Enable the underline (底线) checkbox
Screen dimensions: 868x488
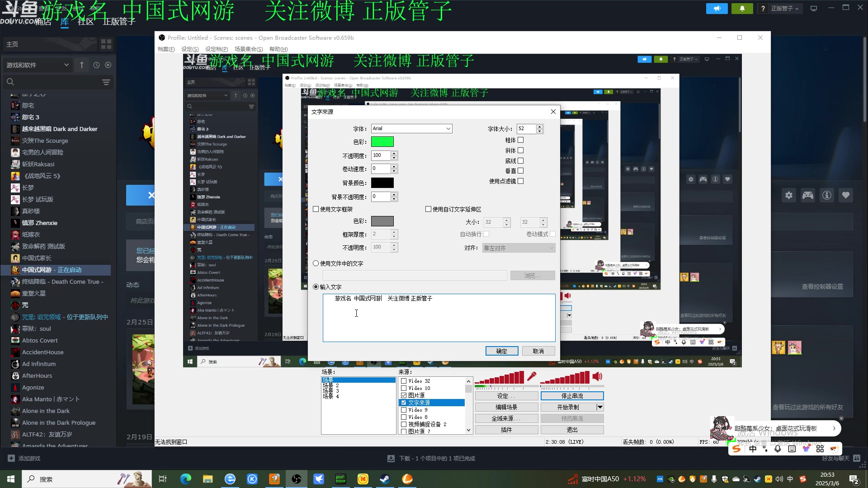click(520, 161)
